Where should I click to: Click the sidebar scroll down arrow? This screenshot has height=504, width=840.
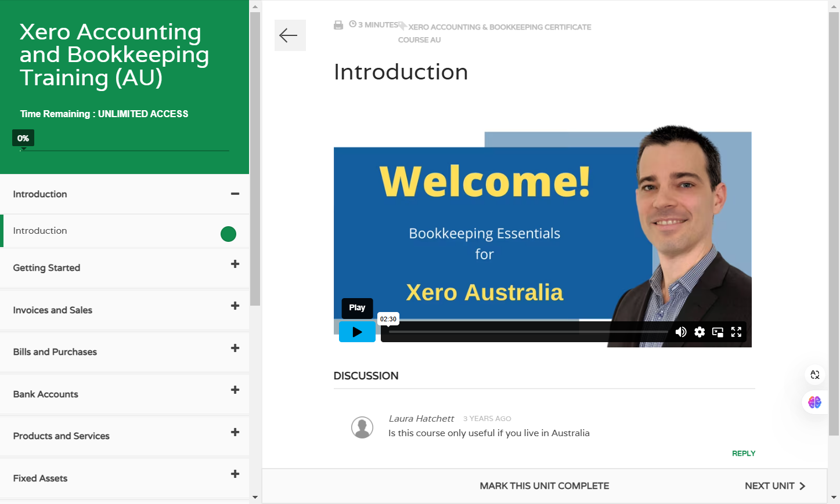pyautogui.click(x=255, y=498)
